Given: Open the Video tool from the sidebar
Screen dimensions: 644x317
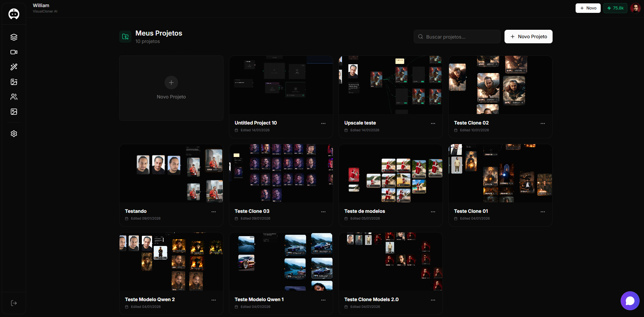Looking at the screenshot, I should (14, 52).
